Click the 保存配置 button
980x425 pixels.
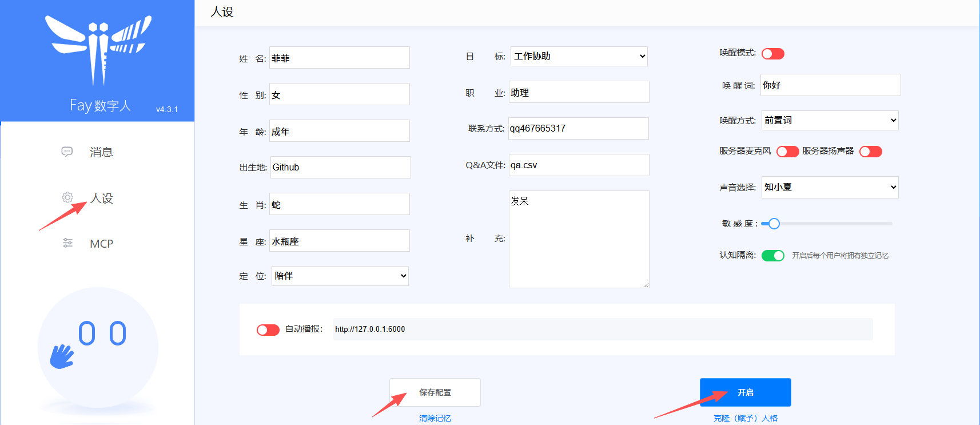click(x=435, y=392)
